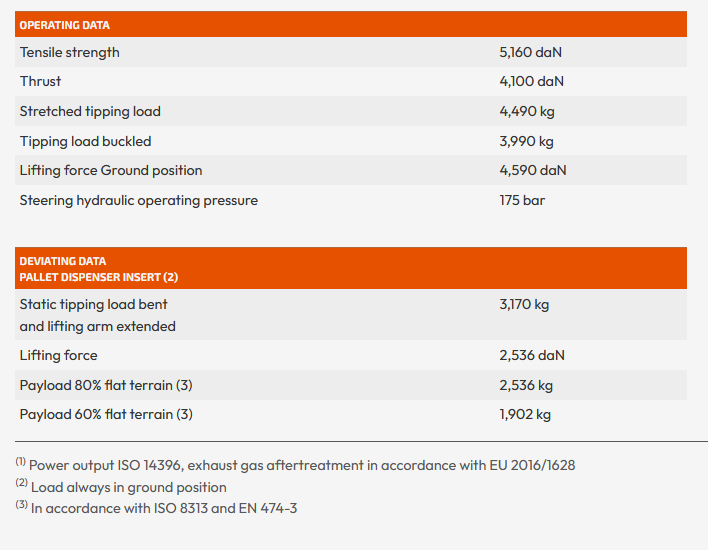Select Steering hydraulic operating pressure label
708x550 pixels.
click(x=139, y=200)
